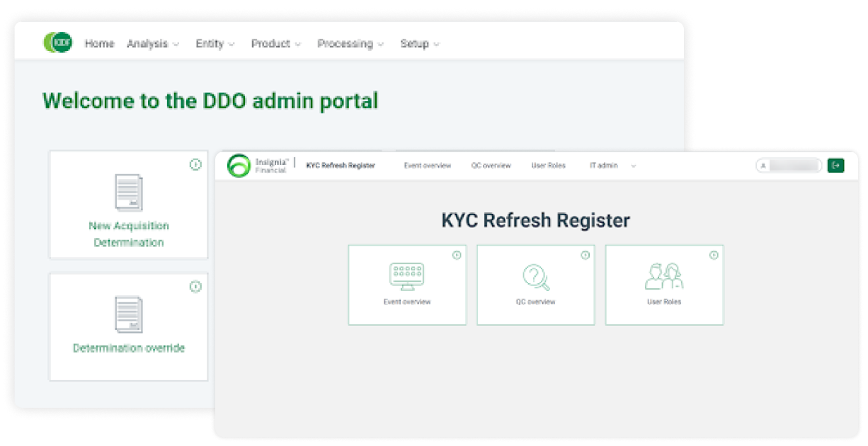Open the Product dropdown menu
This screenshot has height=446, width=868.
(276, 44)
